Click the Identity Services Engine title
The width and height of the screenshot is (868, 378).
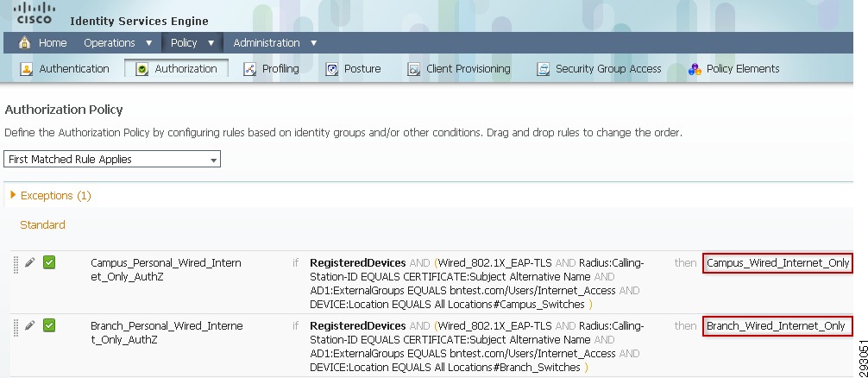pyautogui.click(x=140, y=22)
